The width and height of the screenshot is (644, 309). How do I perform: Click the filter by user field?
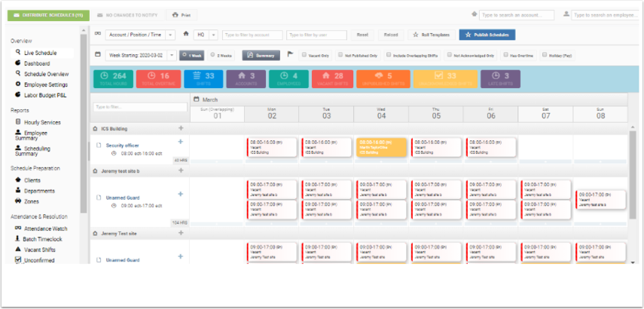point(316,35)
